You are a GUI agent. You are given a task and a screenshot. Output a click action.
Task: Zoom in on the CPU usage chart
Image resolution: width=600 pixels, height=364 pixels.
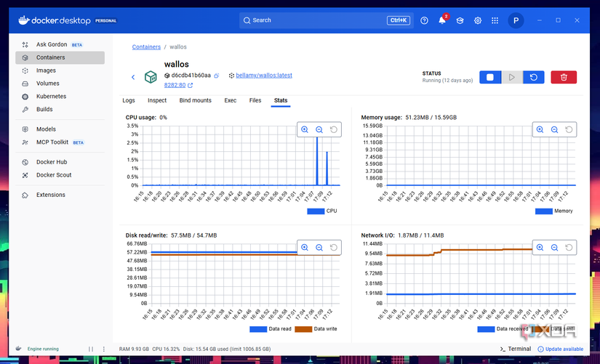pos(305,129)
